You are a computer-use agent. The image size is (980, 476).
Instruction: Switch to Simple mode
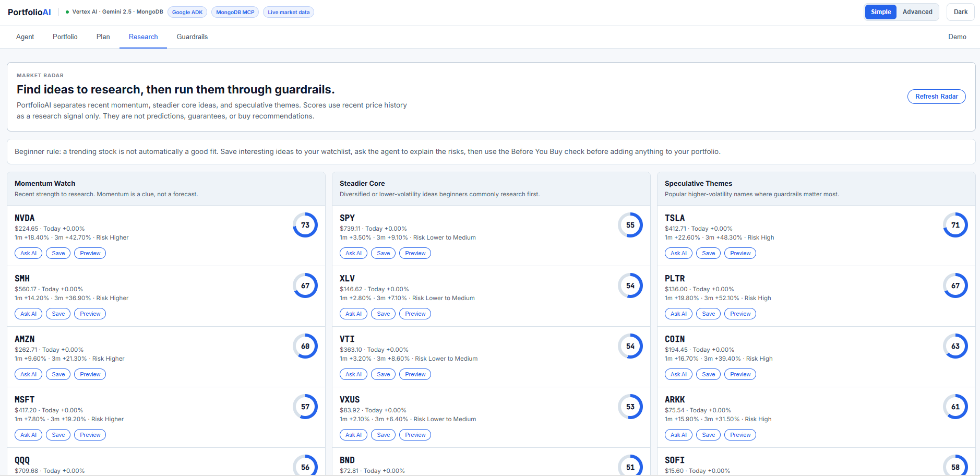coord(881,12)
